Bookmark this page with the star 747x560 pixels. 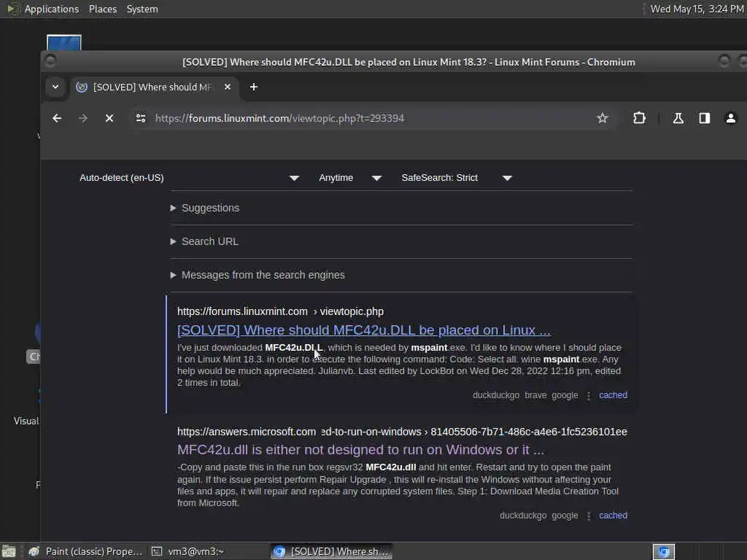coord(602,118)
